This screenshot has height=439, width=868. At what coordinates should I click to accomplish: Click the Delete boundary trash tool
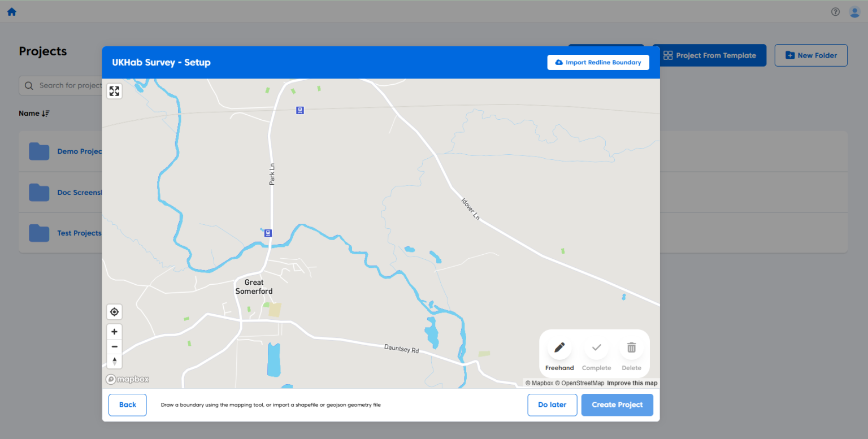point(631,347)
